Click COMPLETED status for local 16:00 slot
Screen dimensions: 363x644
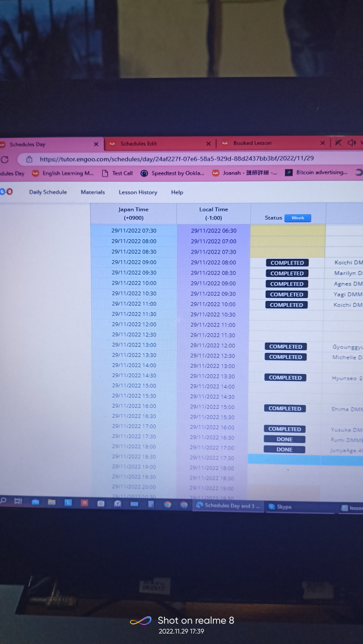pyautogui.click(x=284, y=429)
